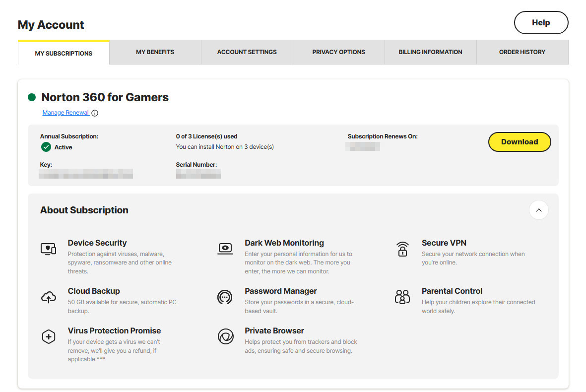Click the Virus Protection Promise heading
The height and width of the screenshot is (392, 586).
pyautogui.click(x=114, y=330)
